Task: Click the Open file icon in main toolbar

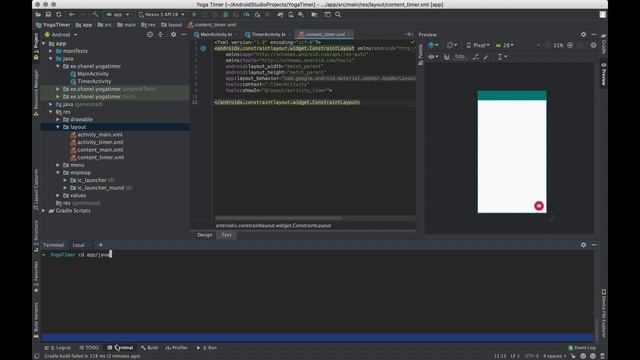Action: click(x=38, y=14)
